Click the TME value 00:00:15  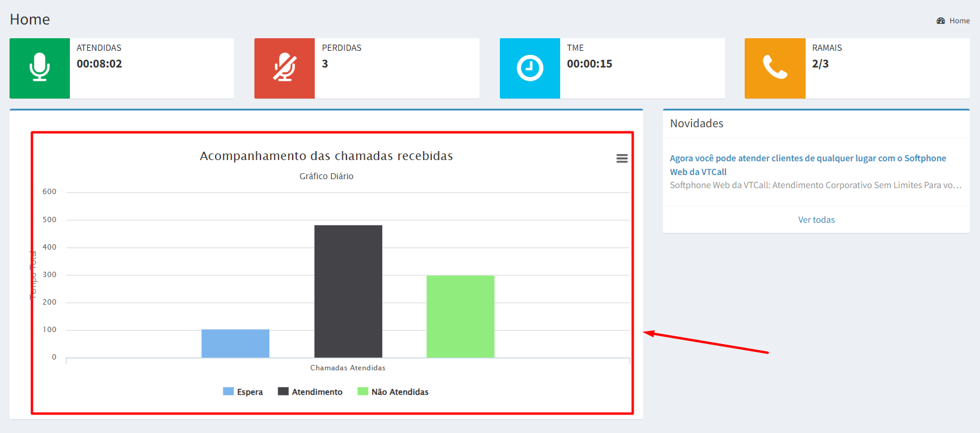pos(589,64)
